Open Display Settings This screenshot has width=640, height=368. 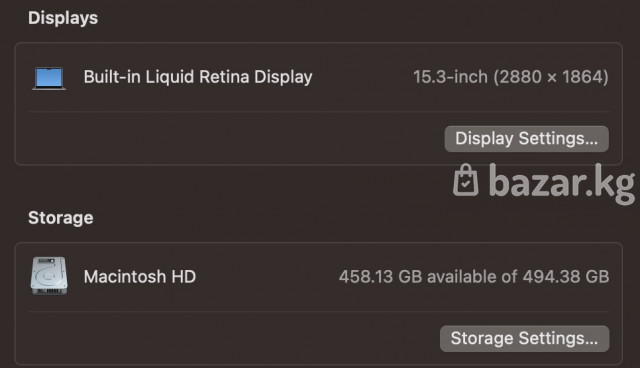tap(527, 139)
